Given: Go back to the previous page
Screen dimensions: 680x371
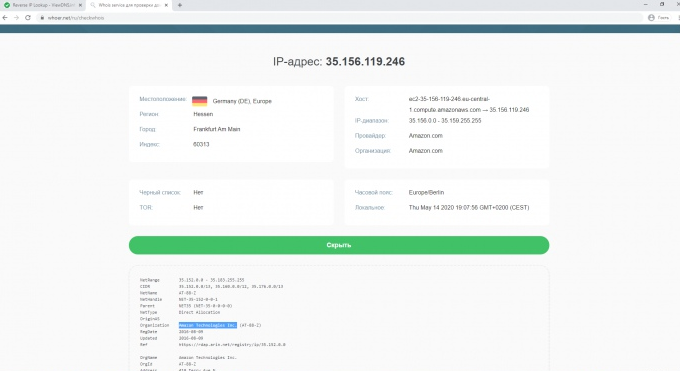Looking at the screenshot, I should point(5,18).
